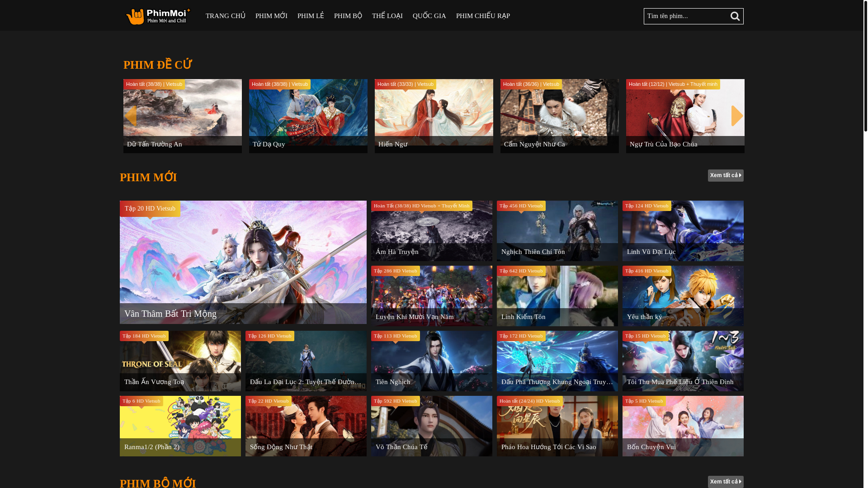Click the Tập 642 HD Vietsub badge

[x=521, y=271]
